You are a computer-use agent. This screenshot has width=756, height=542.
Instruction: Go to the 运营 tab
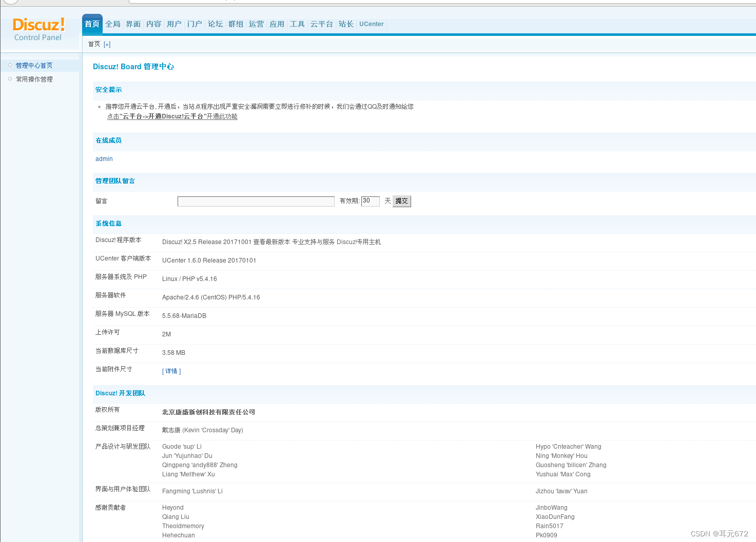(257, 24)
